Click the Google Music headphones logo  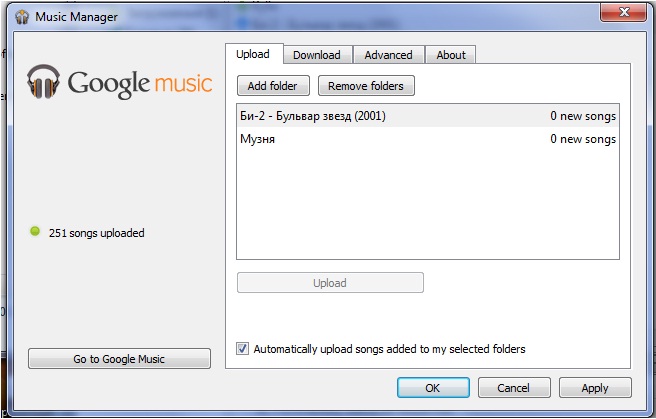coord(43,82)
